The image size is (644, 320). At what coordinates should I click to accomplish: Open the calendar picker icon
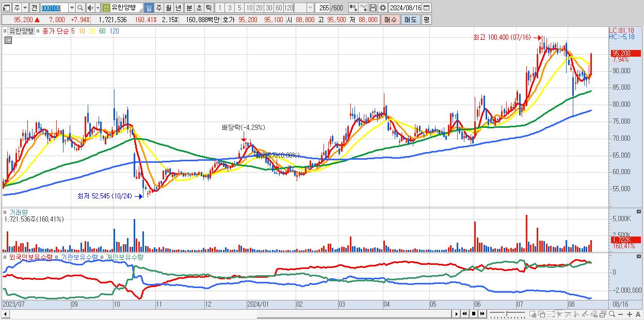click(427, 8)
